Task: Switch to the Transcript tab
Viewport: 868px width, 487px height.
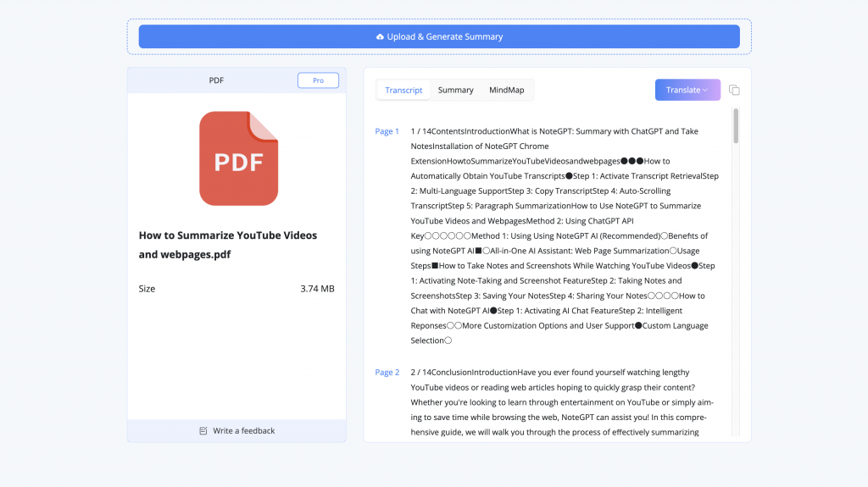Action: click(x=403, y=91)
